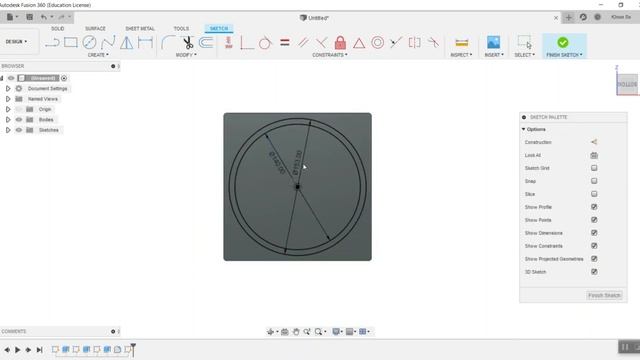Click the Measure ruler icon
Viewport: 640px width, 360px height.
click(x=462, y=43)
